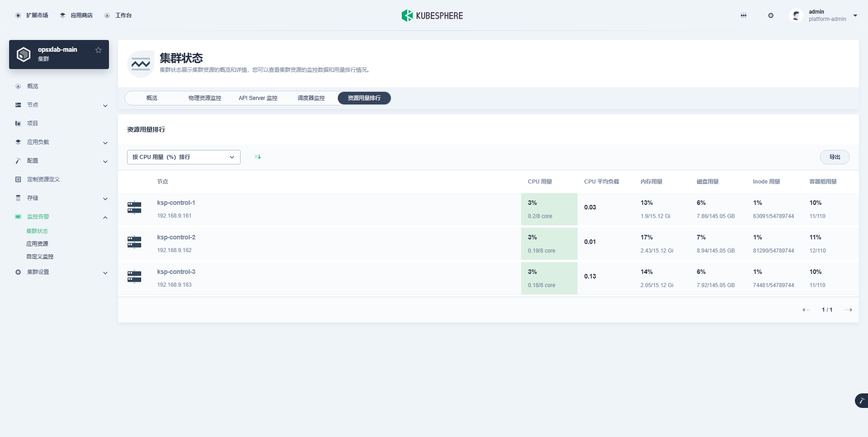This screenshot has width=868, height=437.
Task: Click the admin avatar icon
Action: click(796, 15)
